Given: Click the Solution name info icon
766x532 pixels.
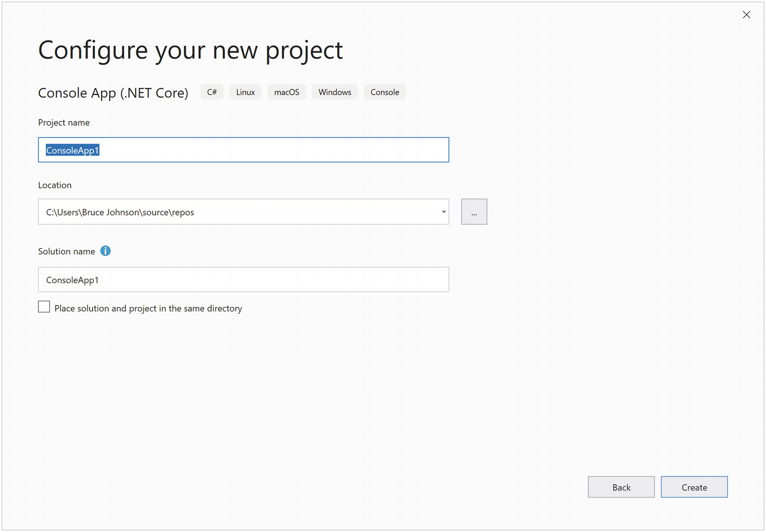Looking at the screenshot, I should point(106,251).
